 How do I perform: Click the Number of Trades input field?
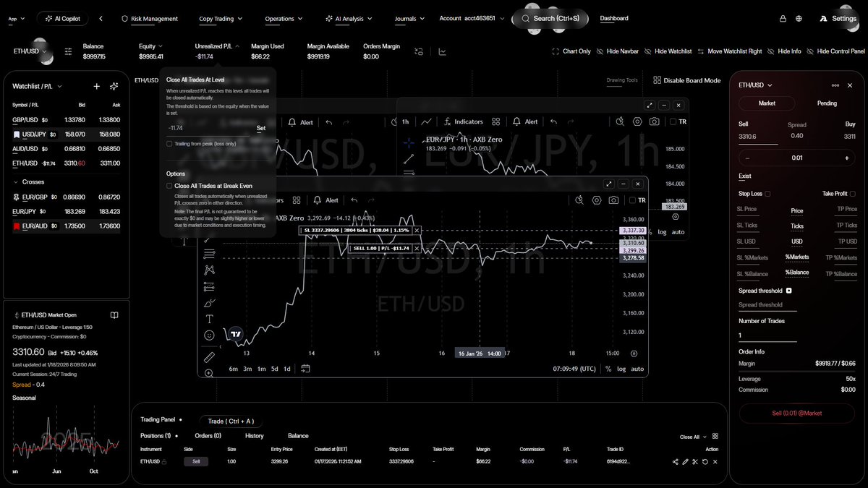[x=767, y=335]
